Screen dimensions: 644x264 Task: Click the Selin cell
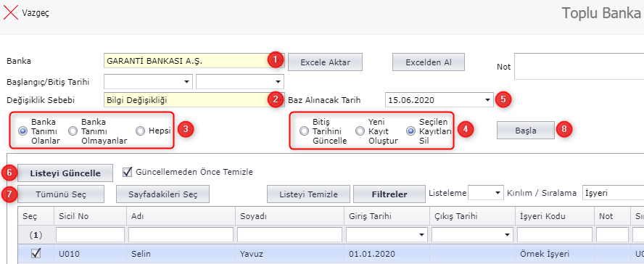pos(181,254)
